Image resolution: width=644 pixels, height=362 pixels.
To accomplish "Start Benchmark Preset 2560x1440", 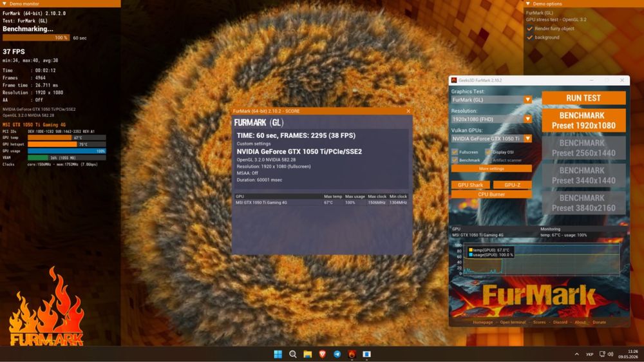I will (x=583, y=148).
